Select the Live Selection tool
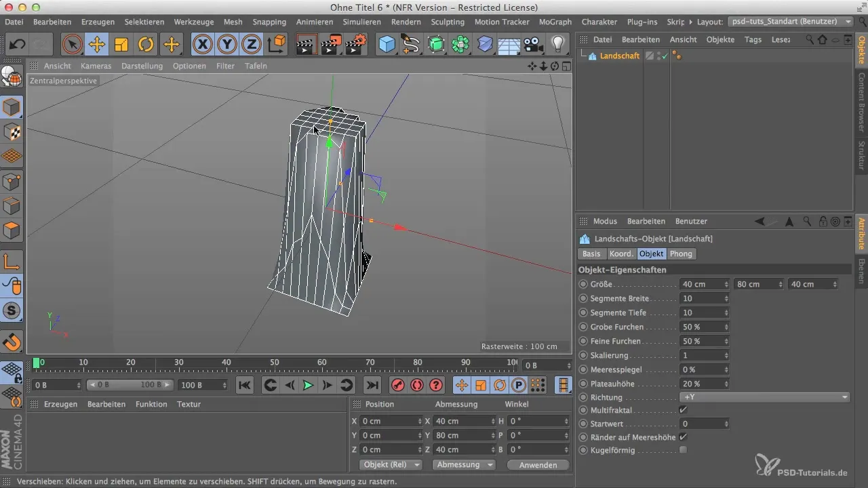 pos(71,45)
